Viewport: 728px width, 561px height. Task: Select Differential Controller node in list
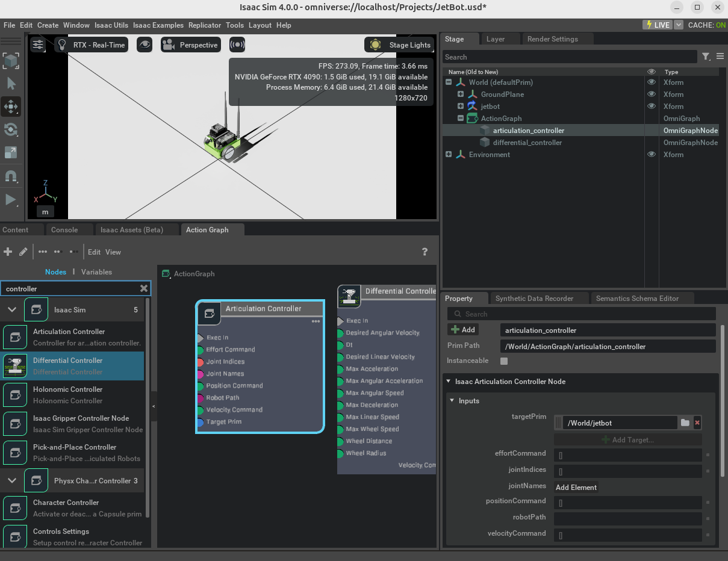(72, 366)
